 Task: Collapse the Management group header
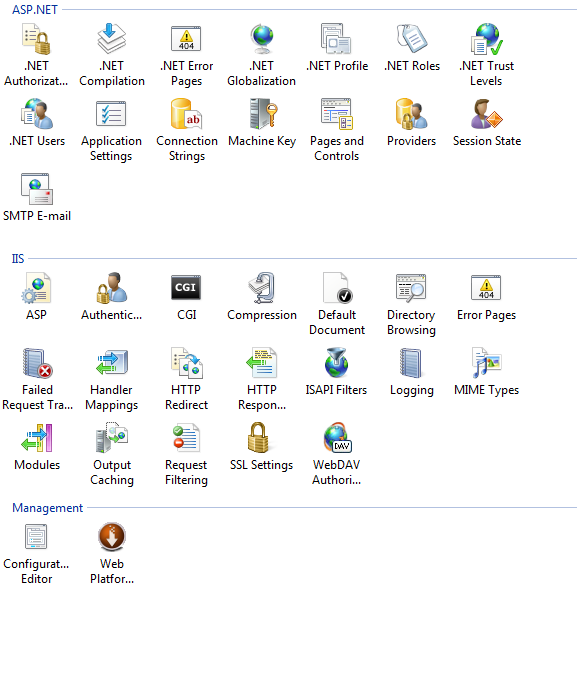coord(47,508)
